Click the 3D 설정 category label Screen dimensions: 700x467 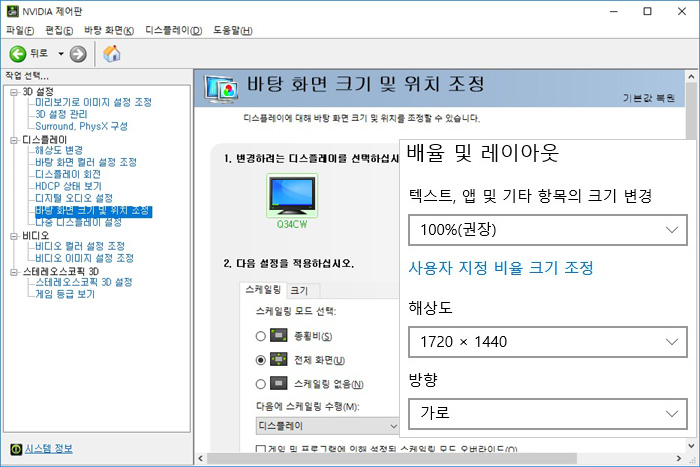[38, 92]
